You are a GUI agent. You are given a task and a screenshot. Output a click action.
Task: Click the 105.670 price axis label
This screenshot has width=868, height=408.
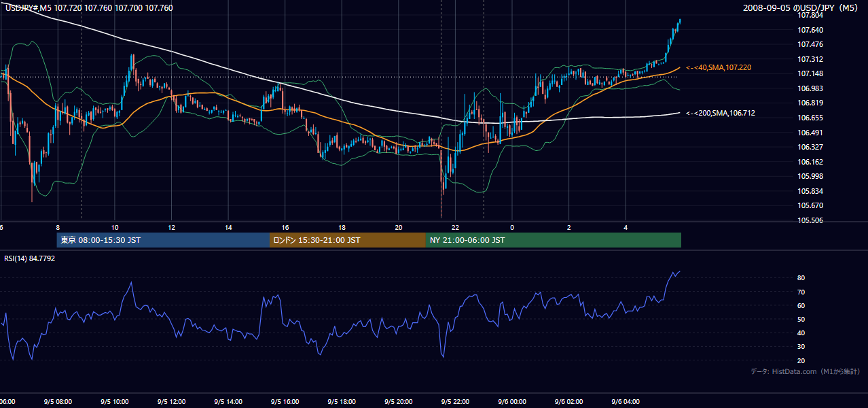[x=811, y=205]
